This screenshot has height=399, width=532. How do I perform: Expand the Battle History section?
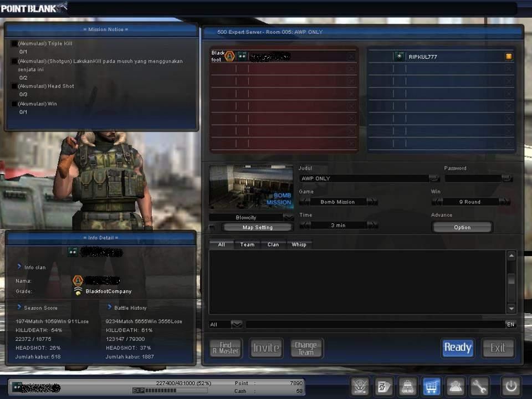click(109, 307)
